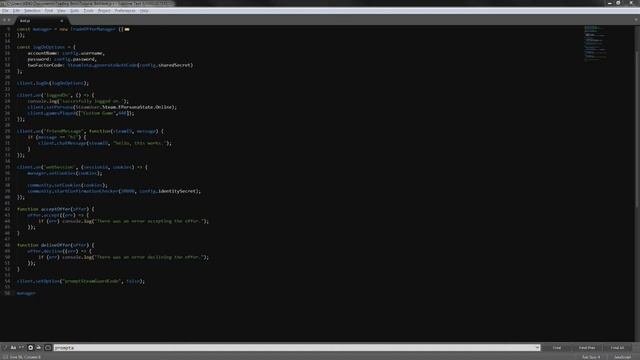Screen dimensions: 640x360
Task: Toggle whole word search option
Action: pos(22,348)
